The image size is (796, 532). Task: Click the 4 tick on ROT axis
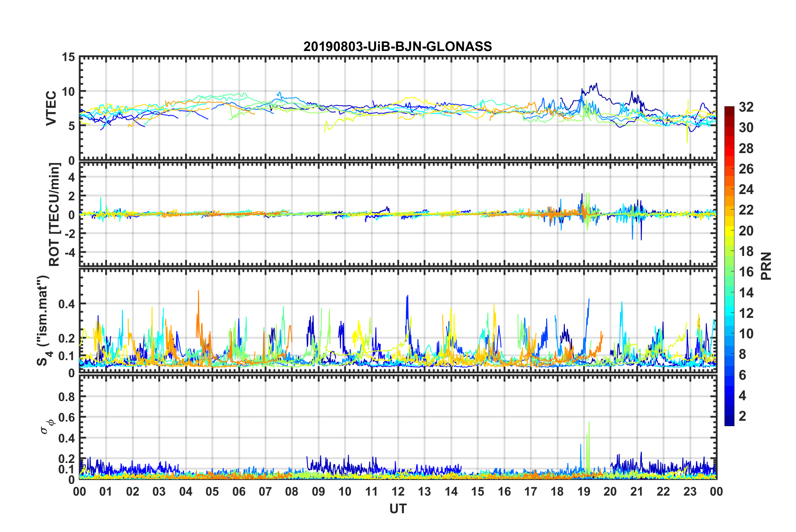tap(72, 177)
